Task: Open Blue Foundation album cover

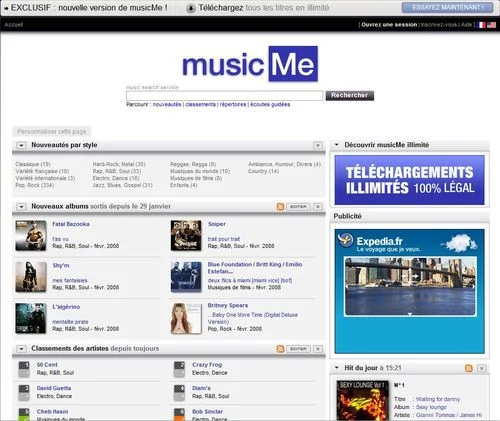Action: tap(186, 277)
